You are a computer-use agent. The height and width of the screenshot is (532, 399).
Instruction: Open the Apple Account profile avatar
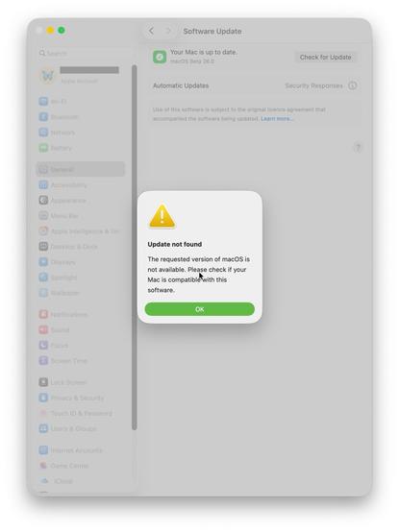click(x=47, y=75)
